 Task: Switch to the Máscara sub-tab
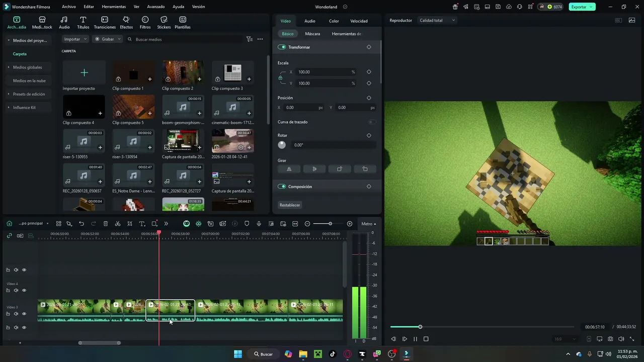coord(312,34)
